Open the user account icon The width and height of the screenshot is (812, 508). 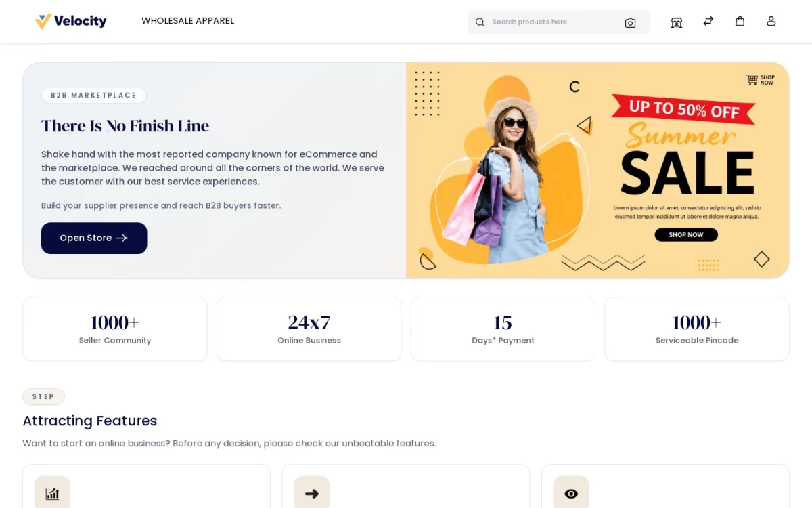771,21
